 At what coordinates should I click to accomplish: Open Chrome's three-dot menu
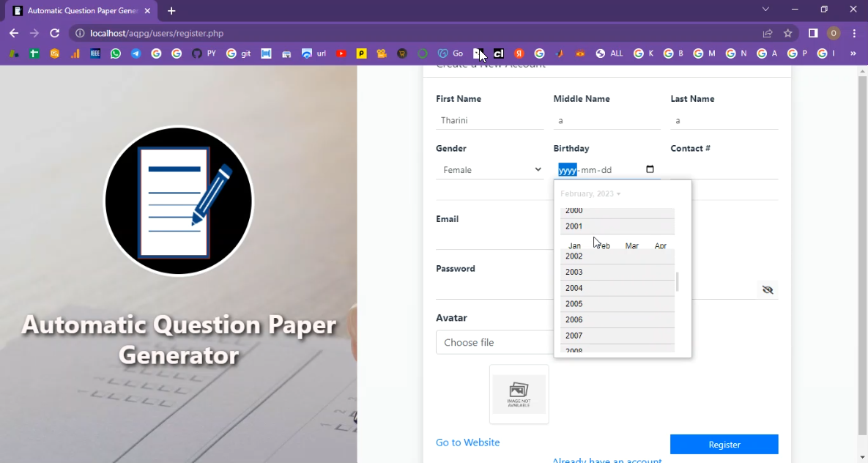(854, 33)
